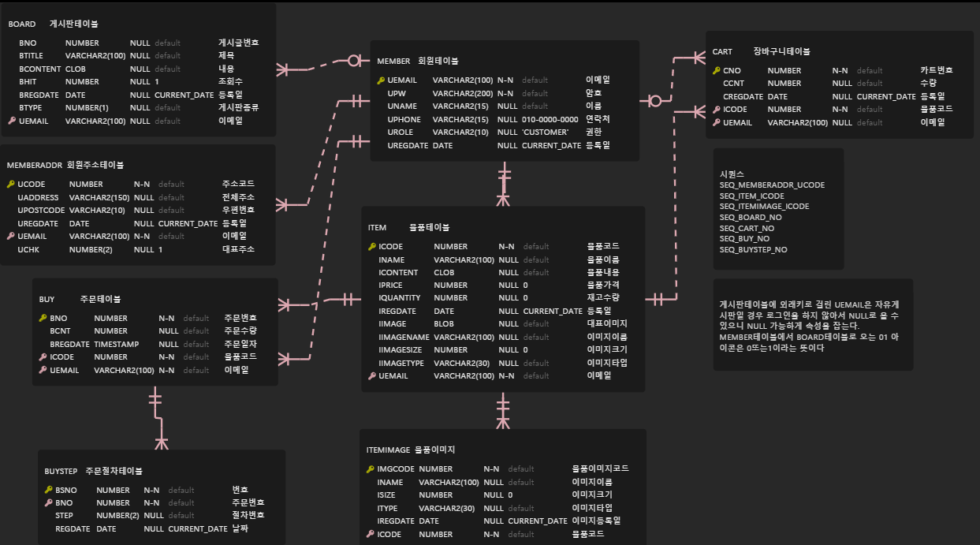Image resolution: width=980 pixels, height=545 pixels.
Task: Select the IIMAGENAME column name in ITEM
Action: pos(404,338)
